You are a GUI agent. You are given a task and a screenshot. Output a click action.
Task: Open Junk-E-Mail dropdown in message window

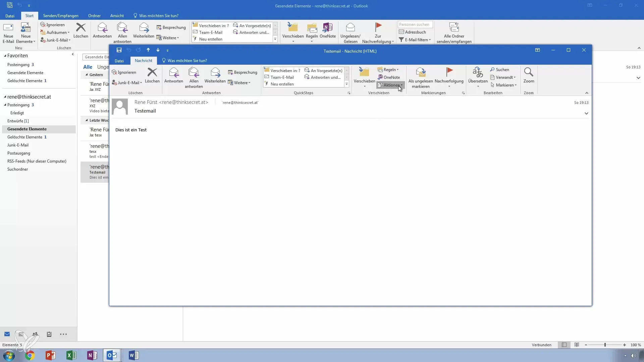pos(127,82)
